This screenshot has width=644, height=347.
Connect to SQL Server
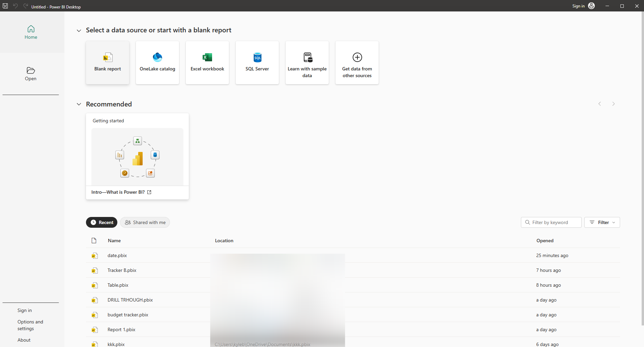point(257,63)
